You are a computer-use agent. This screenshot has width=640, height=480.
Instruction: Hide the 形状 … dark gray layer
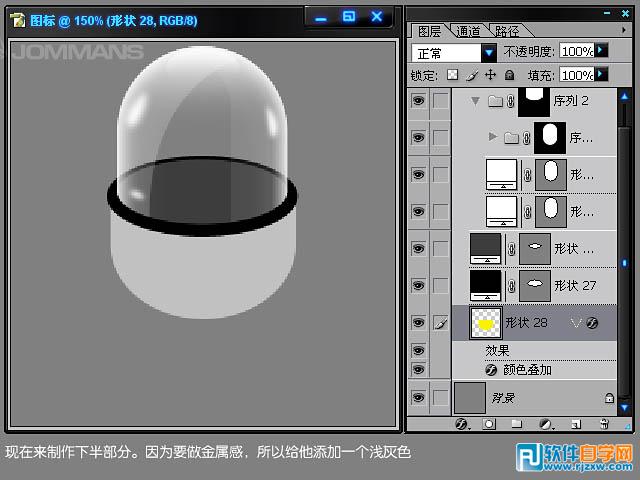pos(418,249)
